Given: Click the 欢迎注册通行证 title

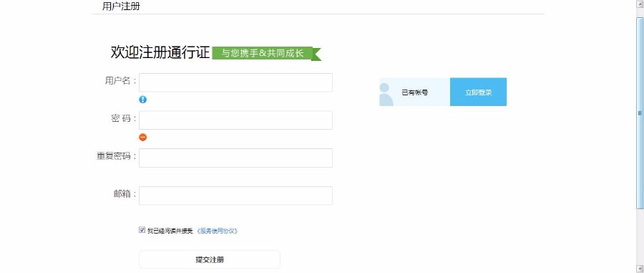Looking at the screenshot, I should point(160,52).
